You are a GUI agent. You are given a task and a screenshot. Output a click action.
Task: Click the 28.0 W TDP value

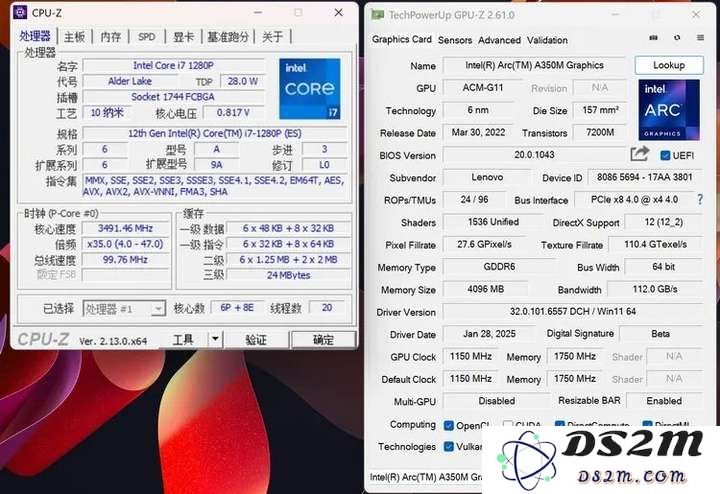tap(243, 81)
